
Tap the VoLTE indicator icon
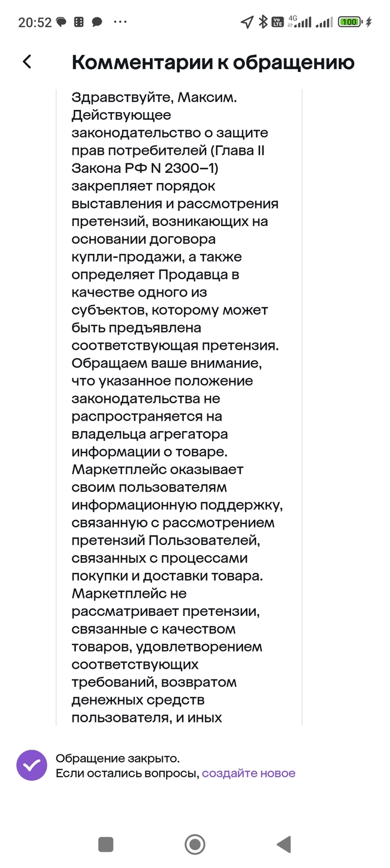[277, 22]
